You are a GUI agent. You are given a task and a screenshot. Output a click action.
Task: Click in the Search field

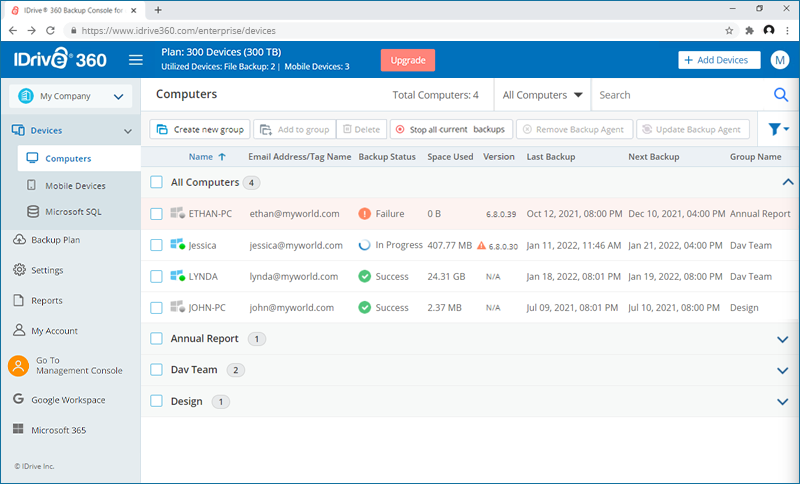[x=681, y=95]
